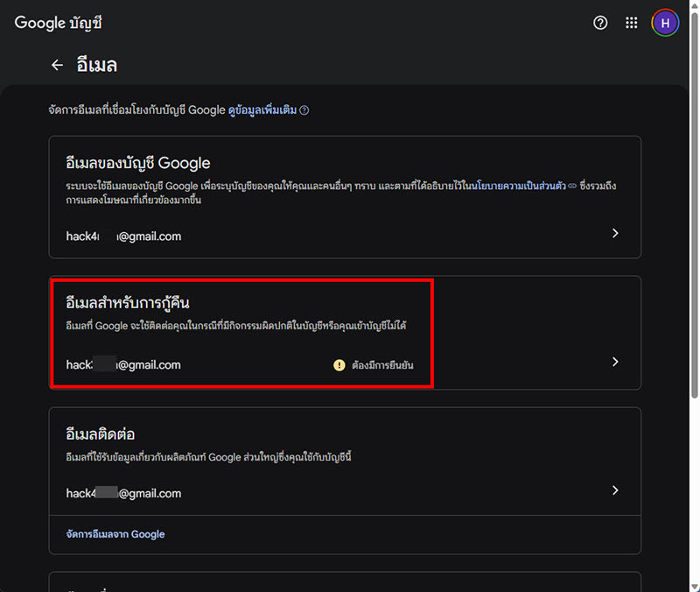
Task: Go back using the arrow beside อีเมล
Action: pyautogui.click(x=57, y=65)
